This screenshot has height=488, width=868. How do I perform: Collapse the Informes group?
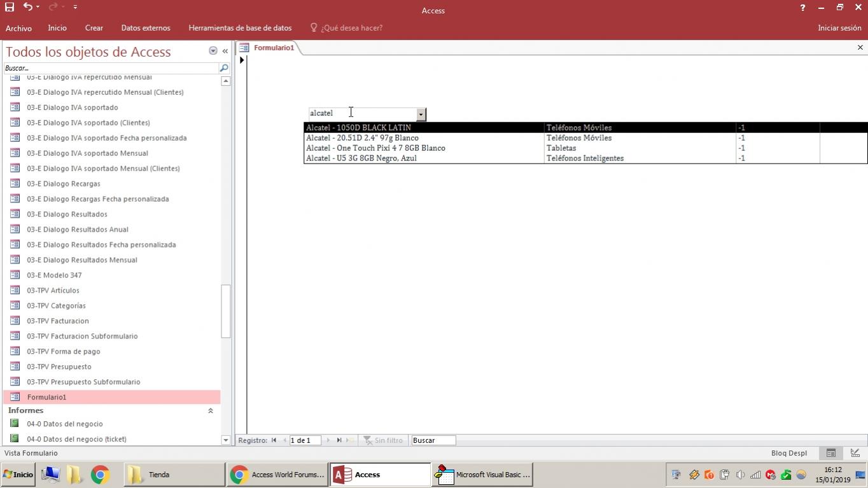coord(211,411)
